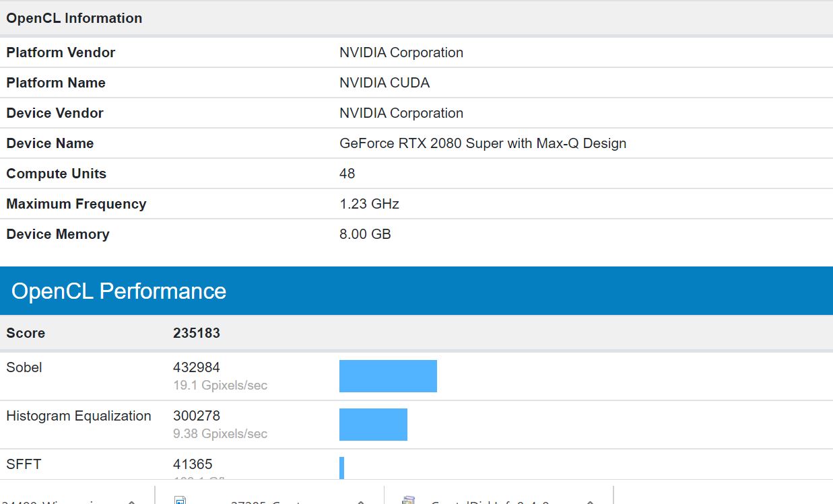
Task: Click the 8.00 GB memory value
Action: pyautogui.click(x=366, y=234)
